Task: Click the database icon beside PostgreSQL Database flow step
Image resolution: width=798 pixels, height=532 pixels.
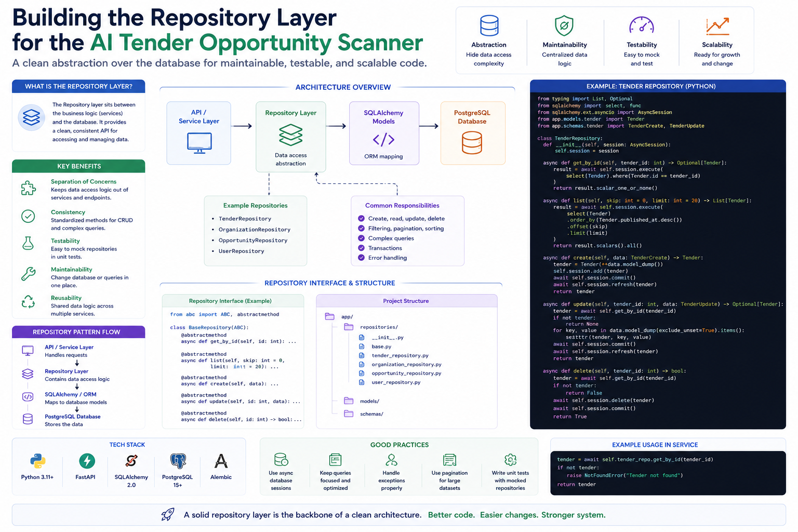Action: (28, 419)
